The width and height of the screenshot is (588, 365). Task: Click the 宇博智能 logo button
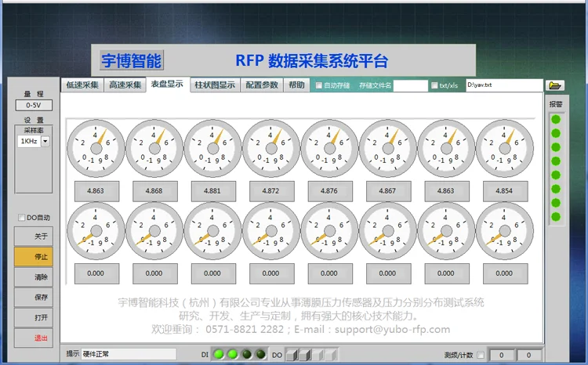(x=132, y=60)
